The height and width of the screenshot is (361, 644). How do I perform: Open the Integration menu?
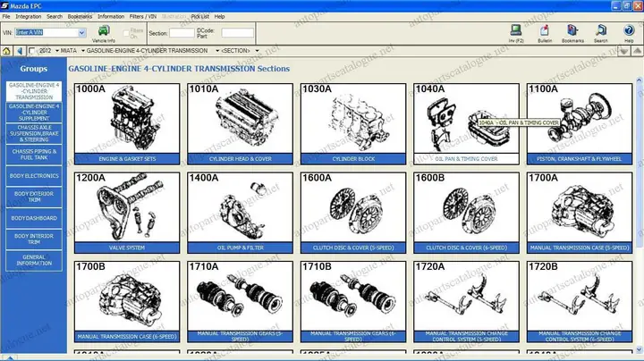pos(29,16)
